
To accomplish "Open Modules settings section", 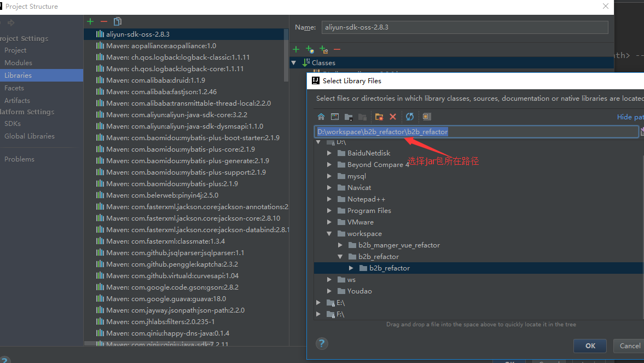I will coord(18,63).
